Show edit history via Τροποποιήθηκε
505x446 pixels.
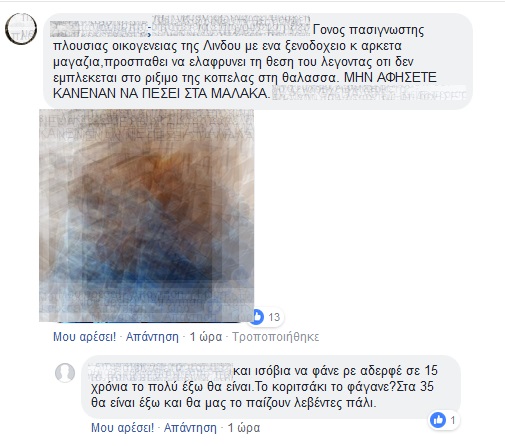[x=276, y=337]
